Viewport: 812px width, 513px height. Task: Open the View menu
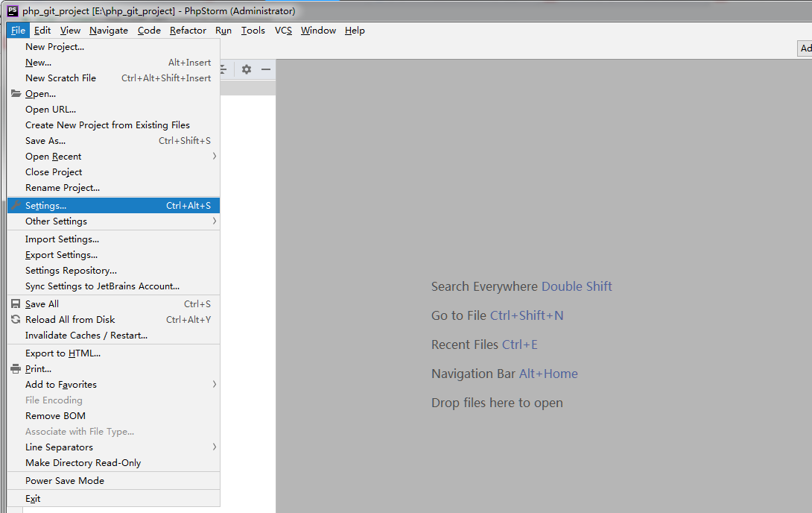(x=70, y=31)
